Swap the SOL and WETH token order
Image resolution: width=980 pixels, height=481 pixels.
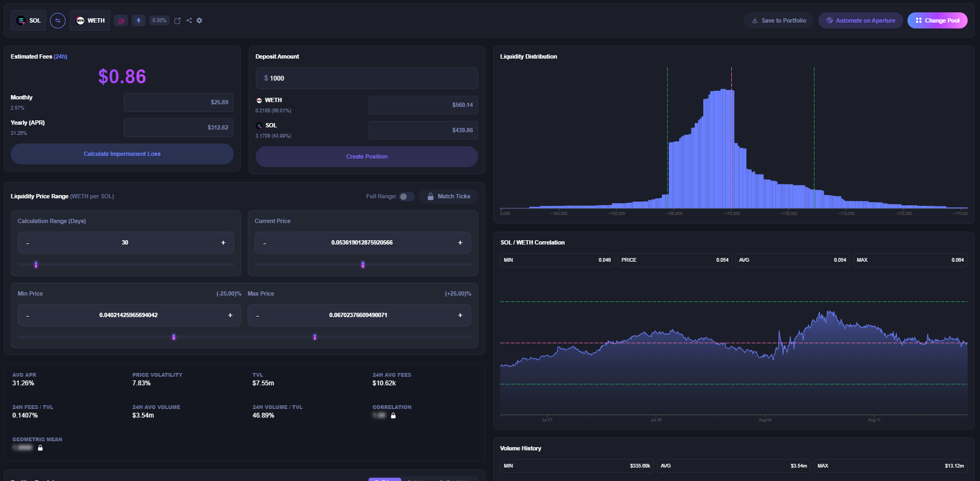57,20
